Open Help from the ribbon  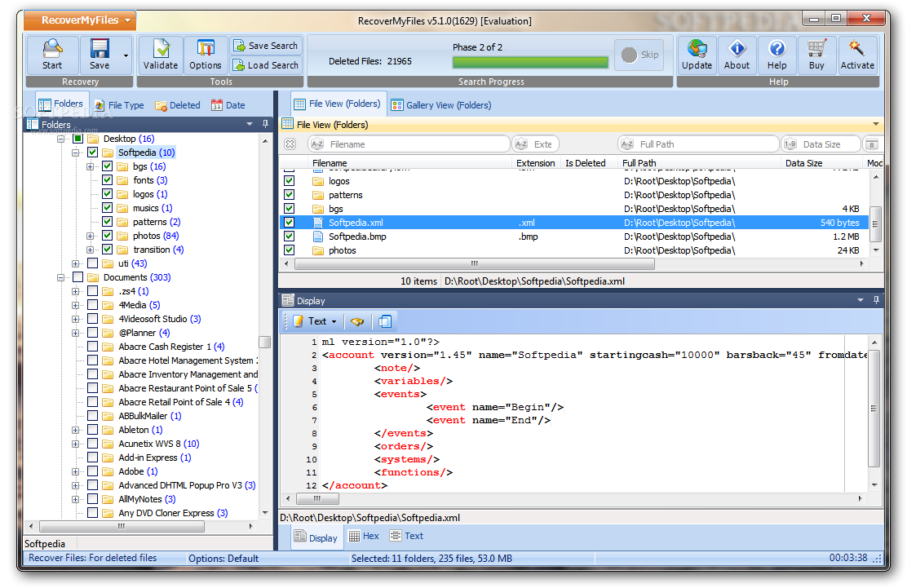pyautogui.click(x=776, y=55)
